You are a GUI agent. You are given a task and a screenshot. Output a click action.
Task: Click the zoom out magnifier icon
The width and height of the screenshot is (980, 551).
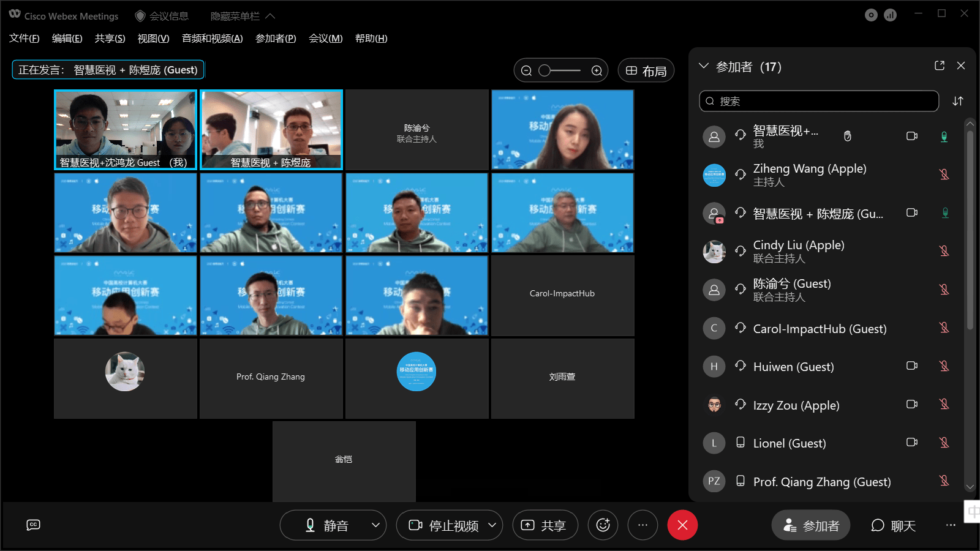pos(526,70)
